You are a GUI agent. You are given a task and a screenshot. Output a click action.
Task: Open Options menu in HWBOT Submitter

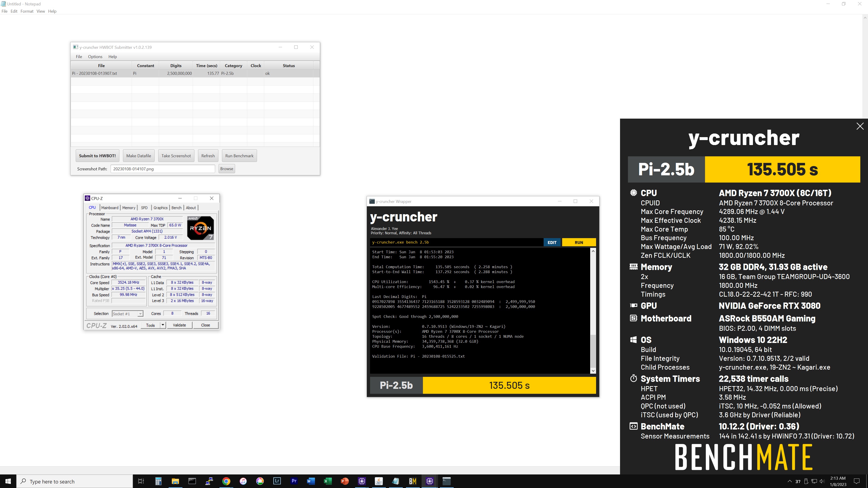pyautogui.click(x=95, y=56)
